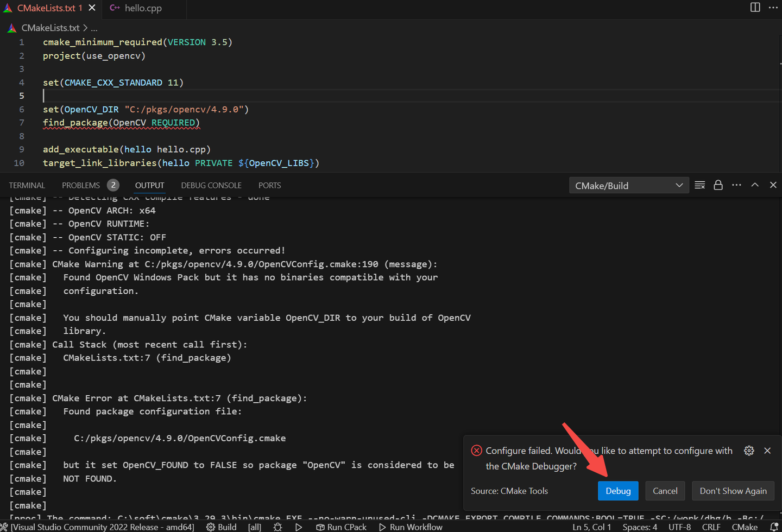Maximize the panel with the chevron toggle
Screen dimensions: 782x532
click(755, 185)
